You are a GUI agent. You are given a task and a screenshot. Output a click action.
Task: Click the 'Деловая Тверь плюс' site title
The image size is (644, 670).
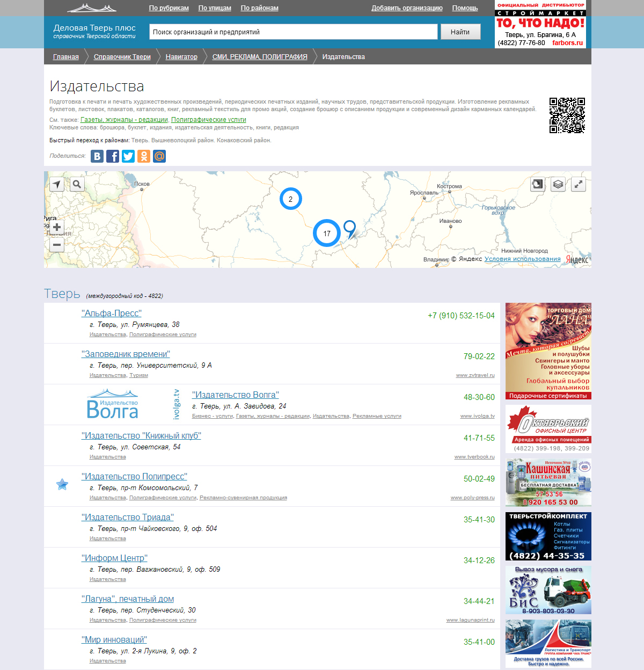(x=94, y=28)
